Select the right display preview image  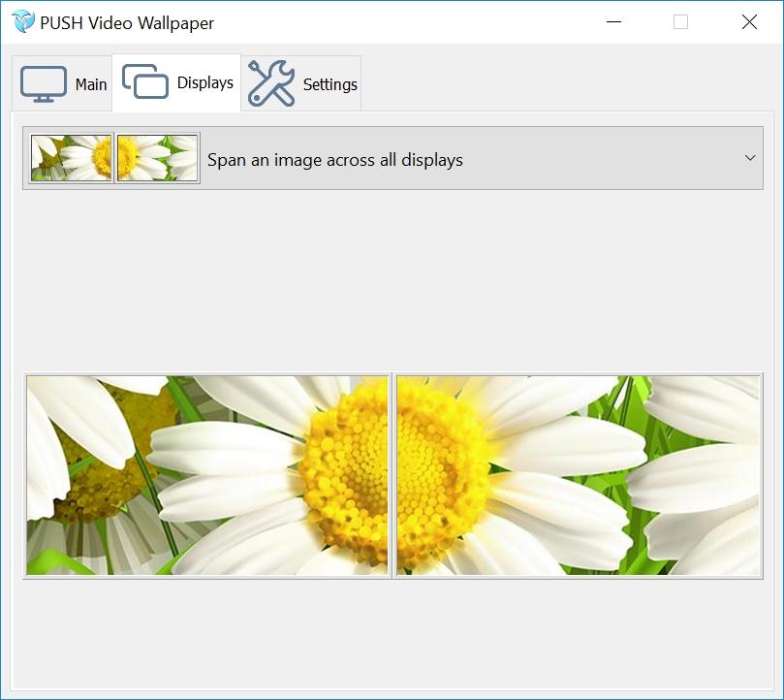[x=578, y=475]
